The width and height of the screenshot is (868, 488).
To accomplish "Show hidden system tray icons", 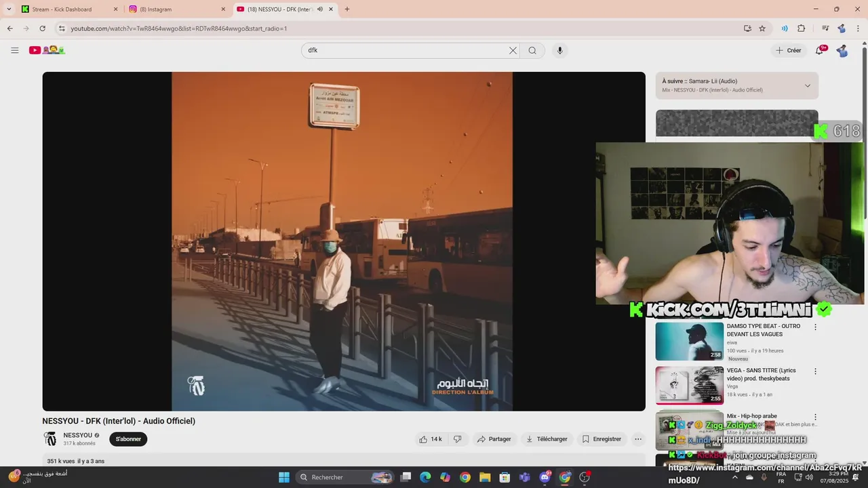I will click(x=735, y=477).
